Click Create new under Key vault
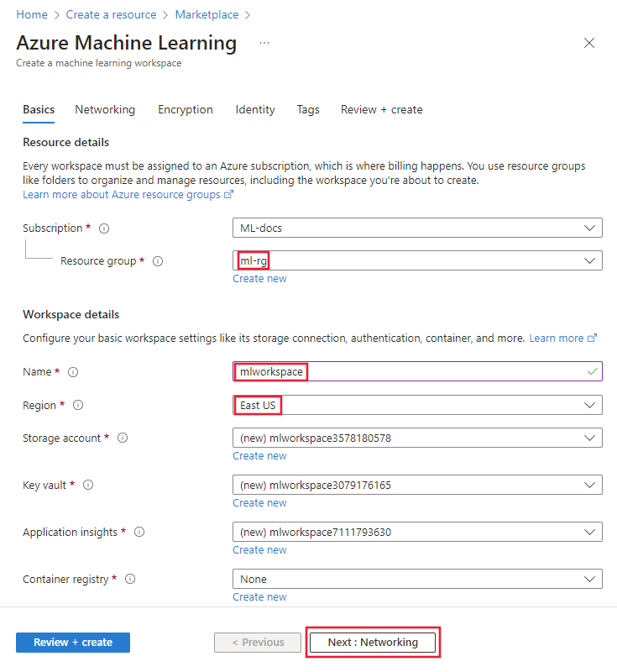The height and width of the screenshot is (672, 617). [x=259, y=502]
